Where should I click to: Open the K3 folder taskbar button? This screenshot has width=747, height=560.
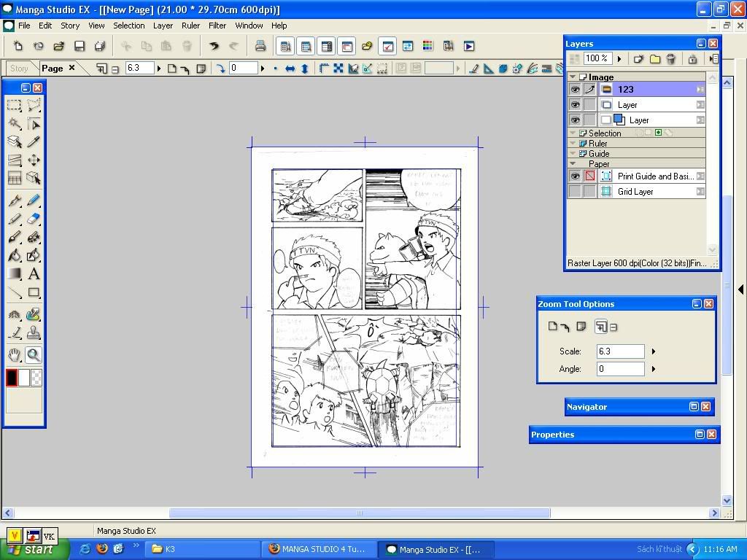(201, 549)
